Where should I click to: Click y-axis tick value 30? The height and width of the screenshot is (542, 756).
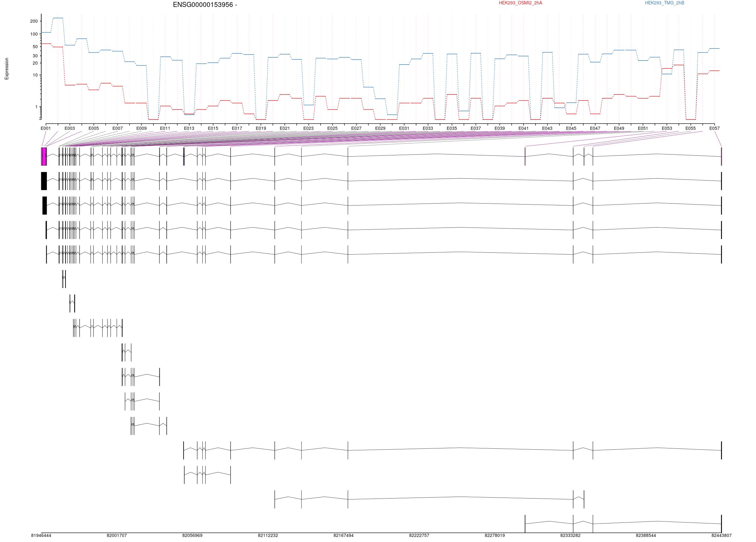click(x=35, y=56)
